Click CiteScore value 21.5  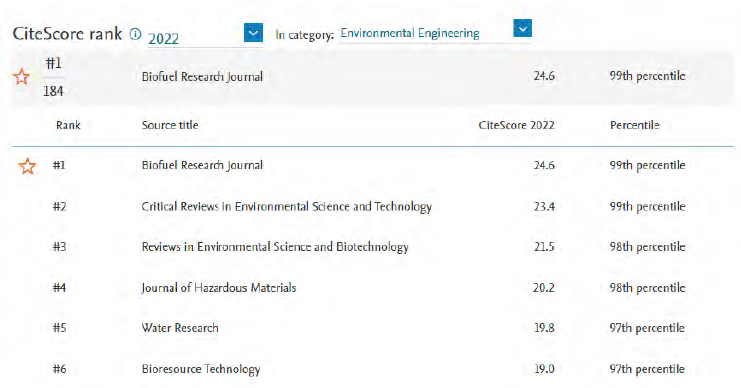[x=544, y=247]
